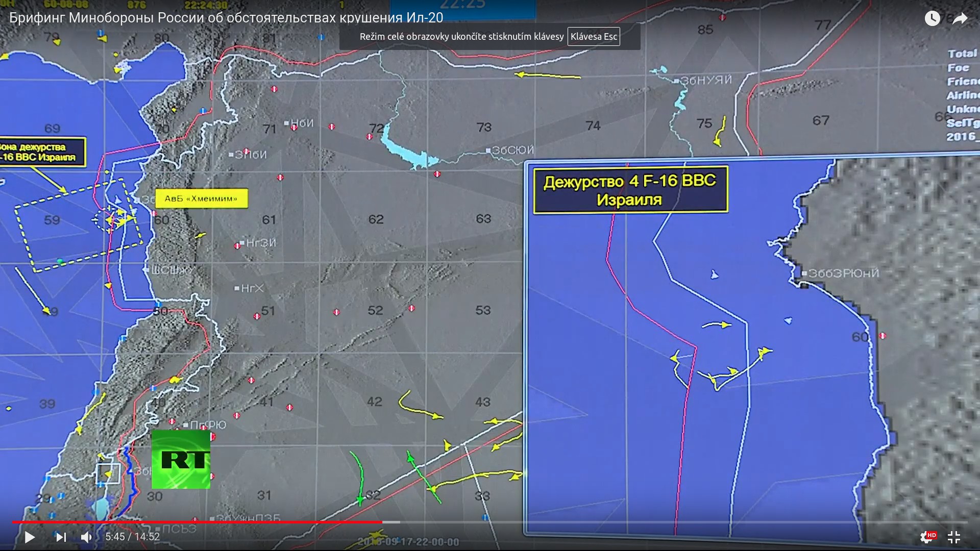Click the Total legend text

[962, 54]
